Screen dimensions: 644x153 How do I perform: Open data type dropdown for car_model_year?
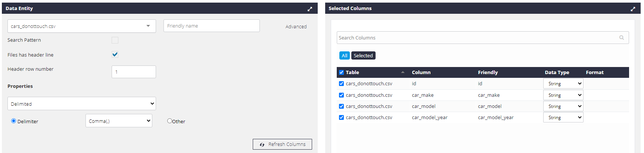[x=563, y=118]
